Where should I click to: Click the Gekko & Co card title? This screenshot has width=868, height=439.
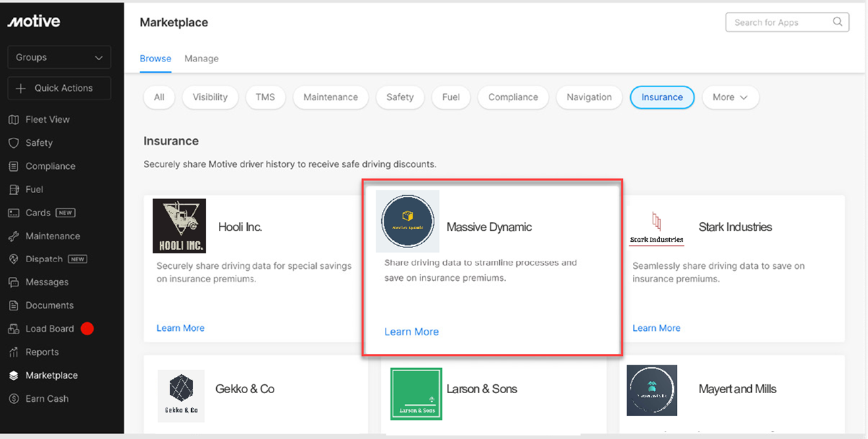click(245, 389)
